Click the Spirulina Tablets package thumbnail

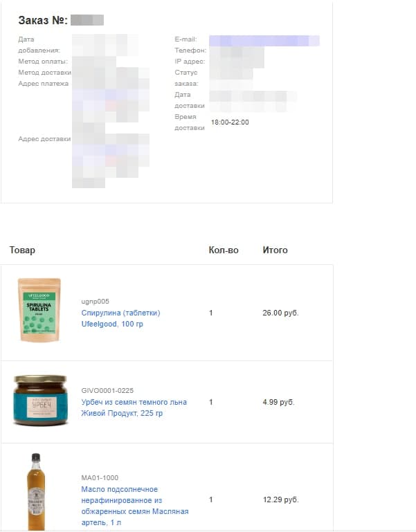[39, 310]
